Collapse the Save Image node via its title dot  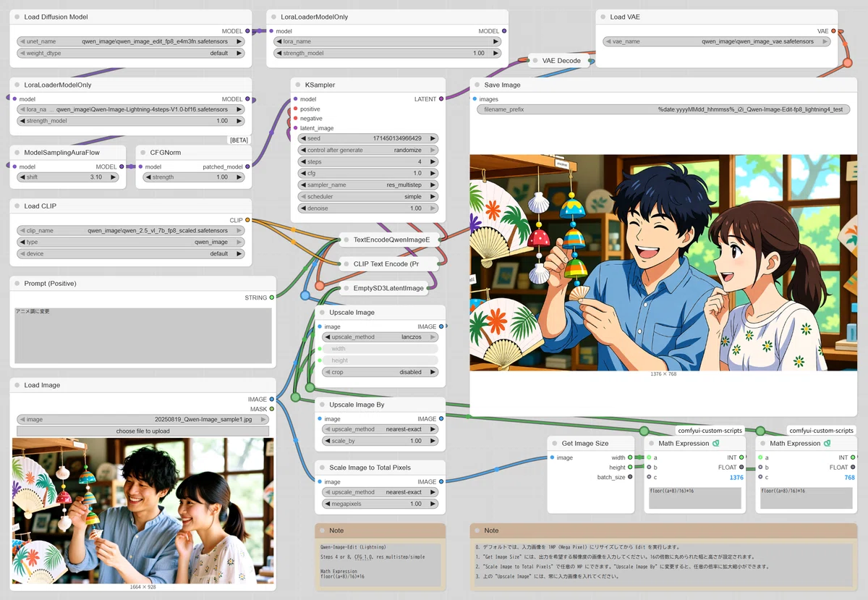coord(477,85)
